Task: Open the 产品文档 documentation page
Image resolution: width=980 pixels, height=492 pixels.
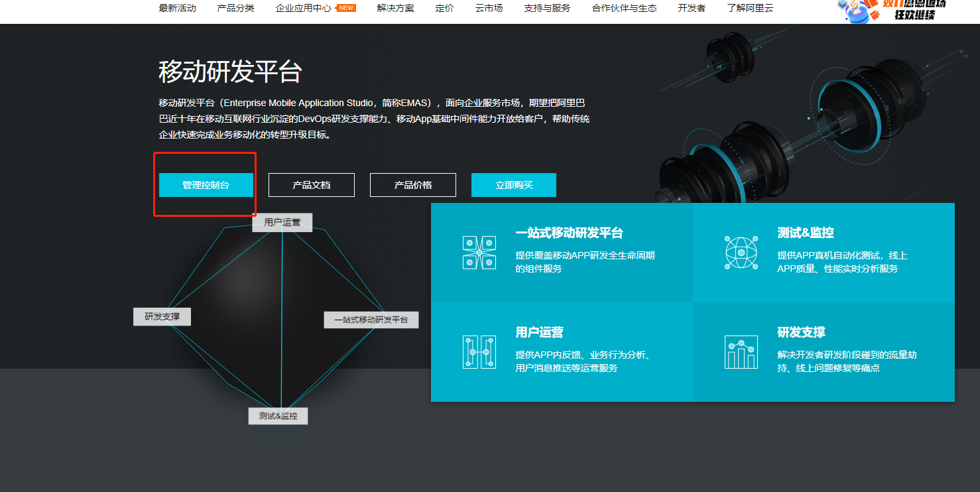Action: (311, 184)
